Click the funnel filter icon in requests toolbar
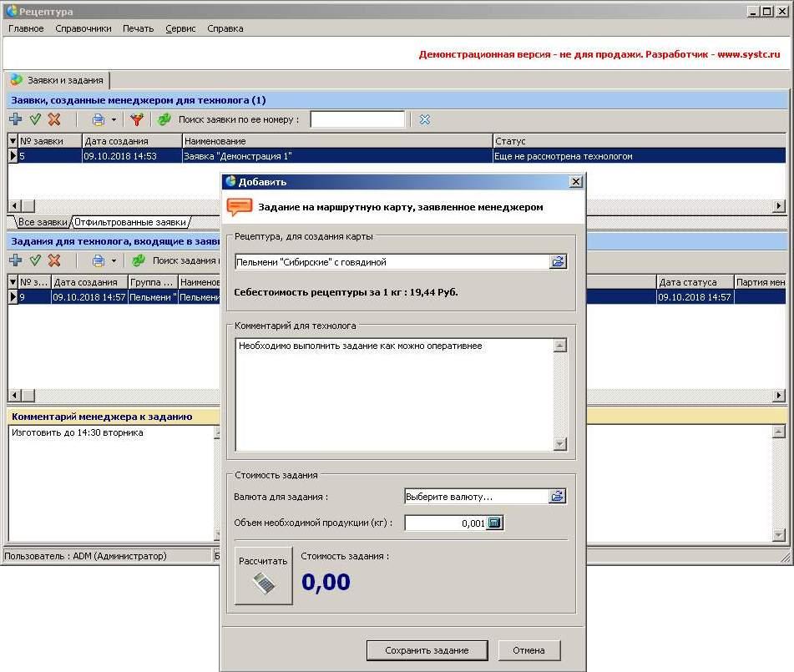Screen dimensions: 794x672 tap(137, 119)
